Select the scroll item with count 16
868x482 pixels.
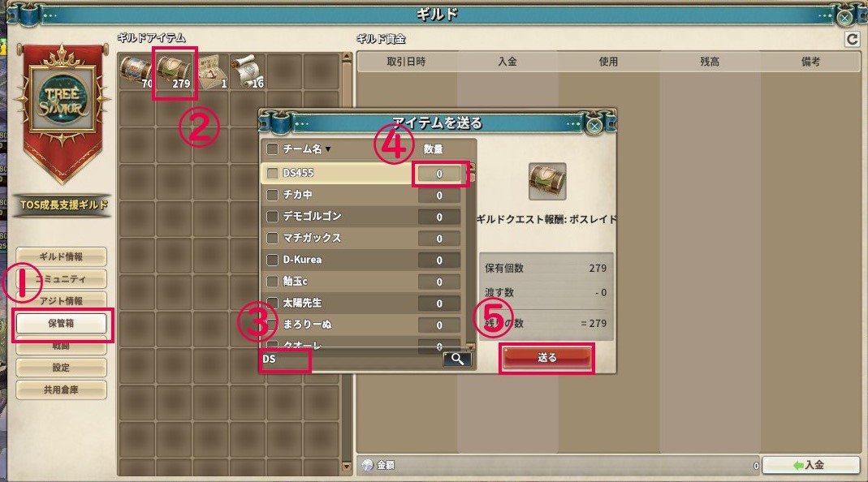(x=248, y=72)
